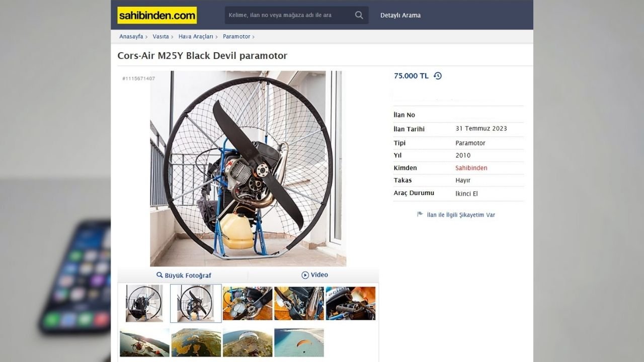This screenshot has width=644, height=362.
Task: Open Vasıta breadcrumb category
Action: click(160, 37)
